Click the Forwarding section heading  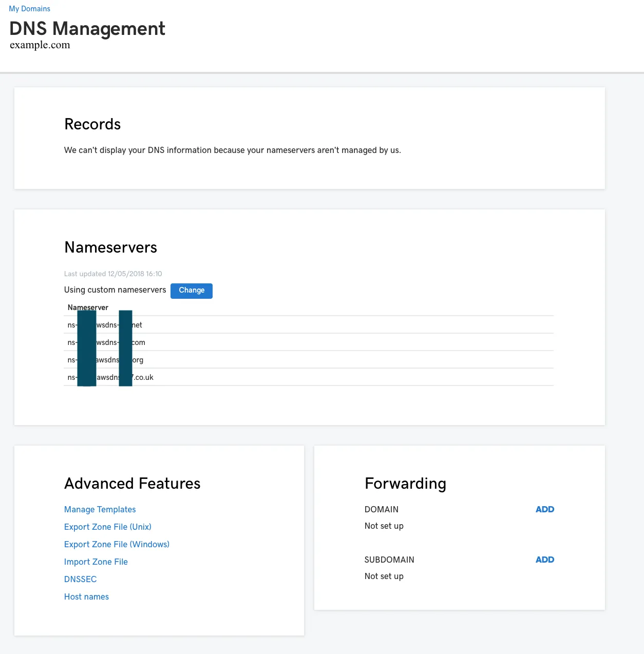(405, 484)
